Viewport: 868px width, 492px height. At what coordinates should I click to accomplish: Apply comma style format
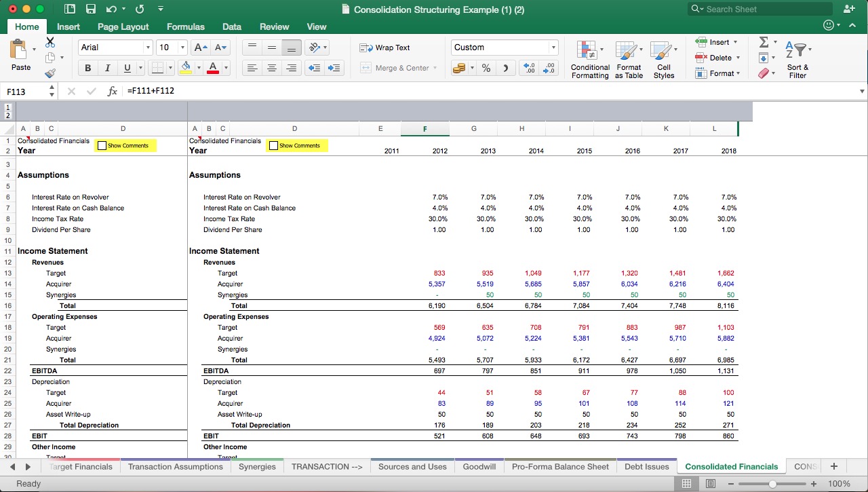pyautogui.click(x=505, y=68)
